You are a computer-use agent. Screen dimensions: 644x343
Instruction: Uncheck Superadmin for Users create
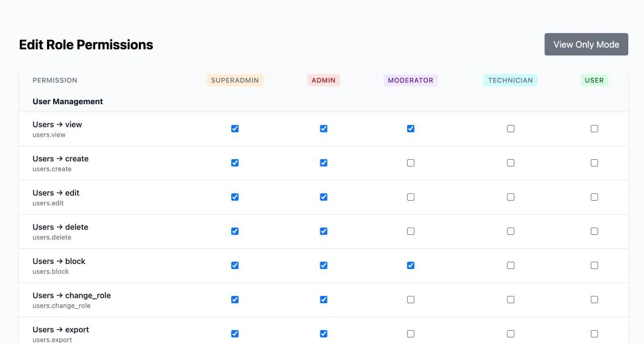coord(235,163)
